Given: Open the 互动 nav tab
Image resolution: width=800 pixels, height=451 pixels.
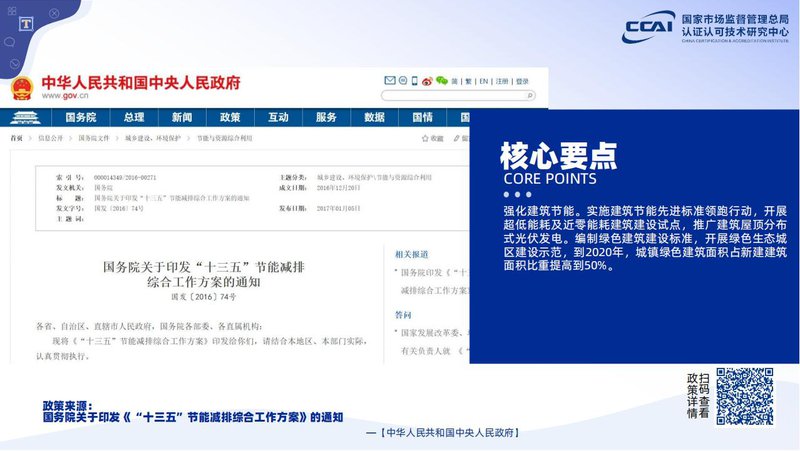Looking at the screenshot, I should [x=279, y=117].
